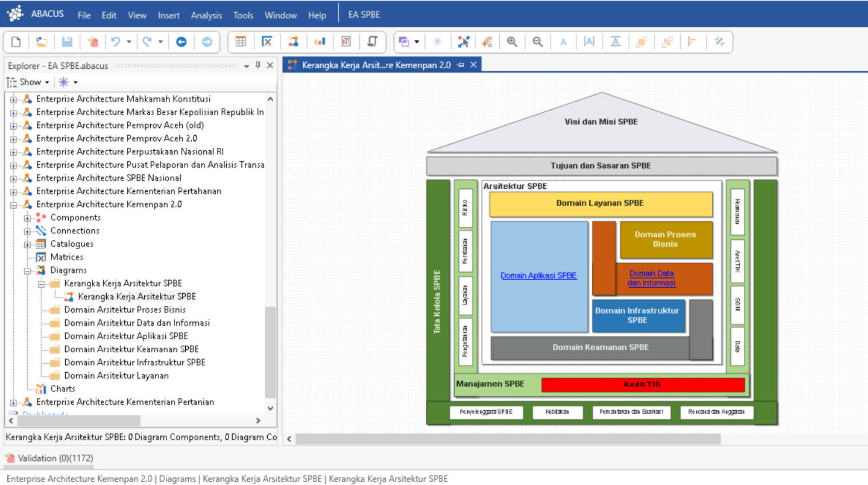Expand the Components node in the tree
The height and width of the screenshot is (485, 868).
tap(27, 218)
